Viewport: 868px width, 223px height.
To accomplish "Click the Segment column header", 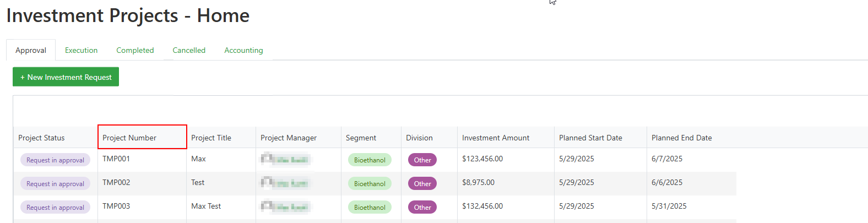I will (361, 138).
